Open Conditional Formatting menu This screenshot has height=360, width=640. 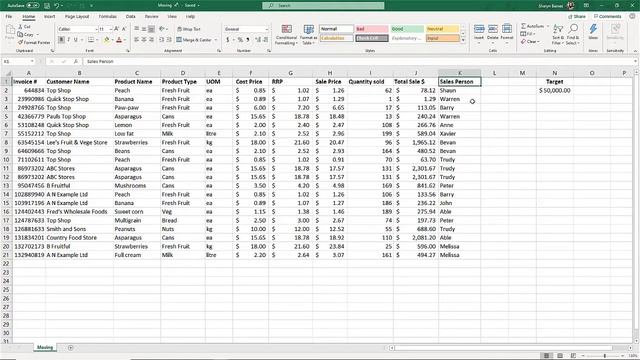[287, 35]
